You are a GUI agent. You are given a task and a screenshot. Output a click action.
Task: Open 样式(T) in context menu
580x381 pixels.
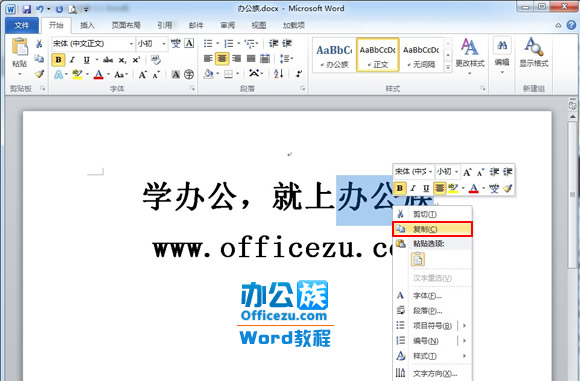pos(432,356)
